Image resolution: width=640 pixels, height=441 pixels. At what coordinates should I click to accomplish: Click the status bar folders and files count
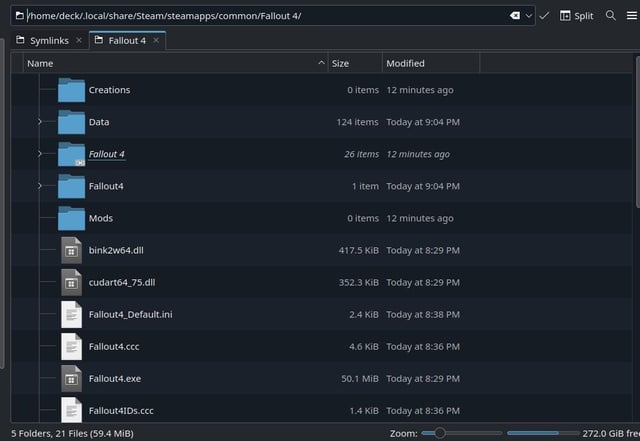[72, 433]
